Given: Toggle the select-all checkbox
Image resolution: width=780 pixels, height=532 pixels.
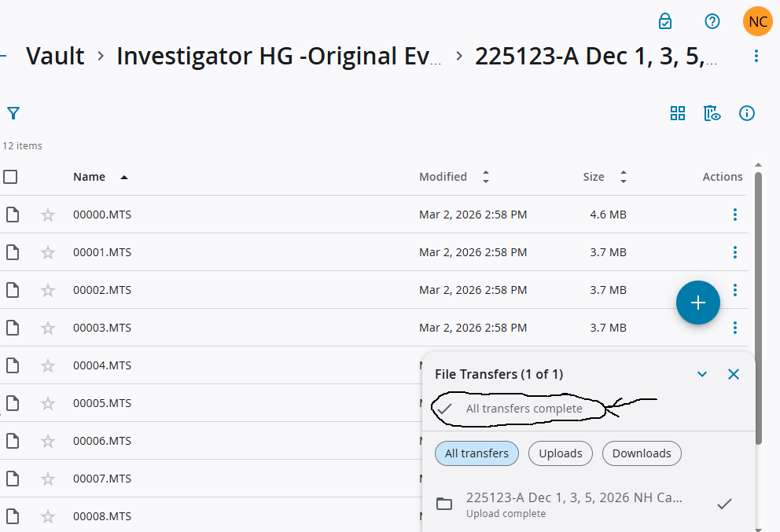Looking at the screenshot, I should (10, 177).
